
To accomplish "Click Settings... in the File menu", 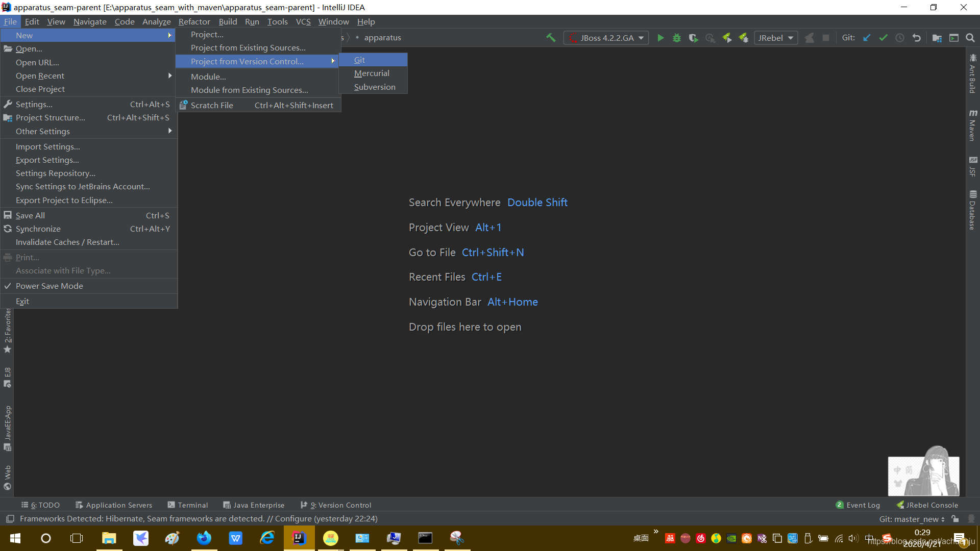I will click(89, 104).
